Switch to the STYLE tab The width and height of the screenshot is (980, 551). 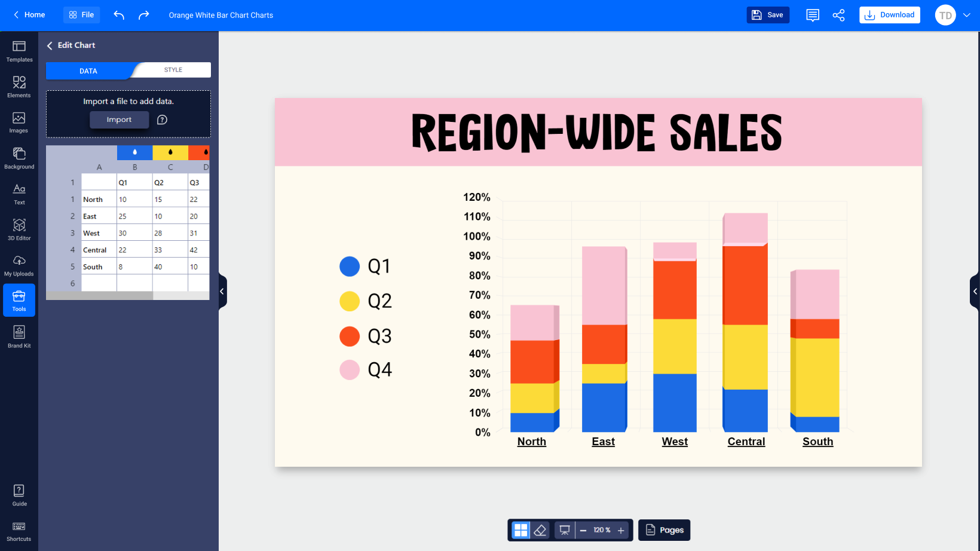click(173, 70)
